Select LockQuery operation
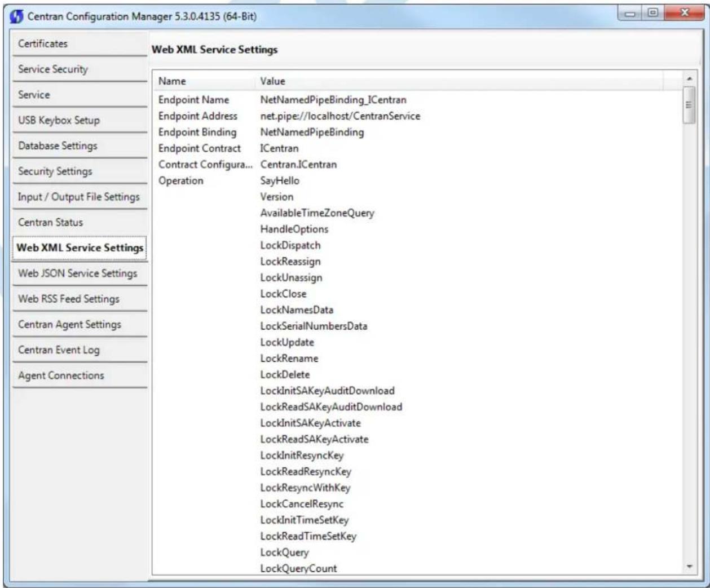This screenshot has height=588, width=710. click(284, 552)
